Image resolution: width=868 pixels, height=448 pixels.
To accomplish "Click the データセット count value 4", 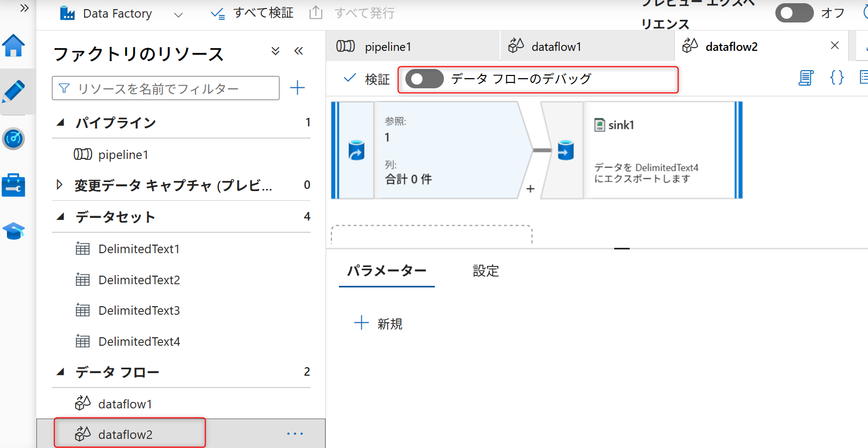I will click(x=307, y=217).
